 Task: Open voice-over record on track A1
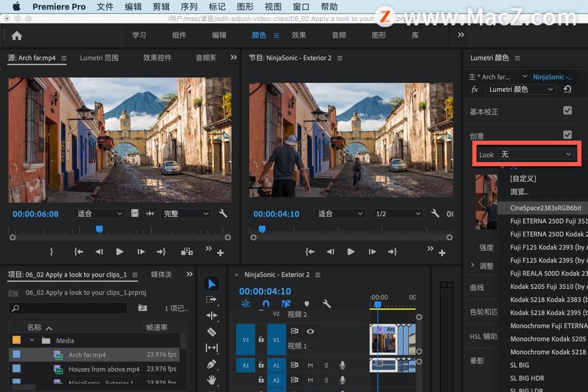click(x=342, y=365)
